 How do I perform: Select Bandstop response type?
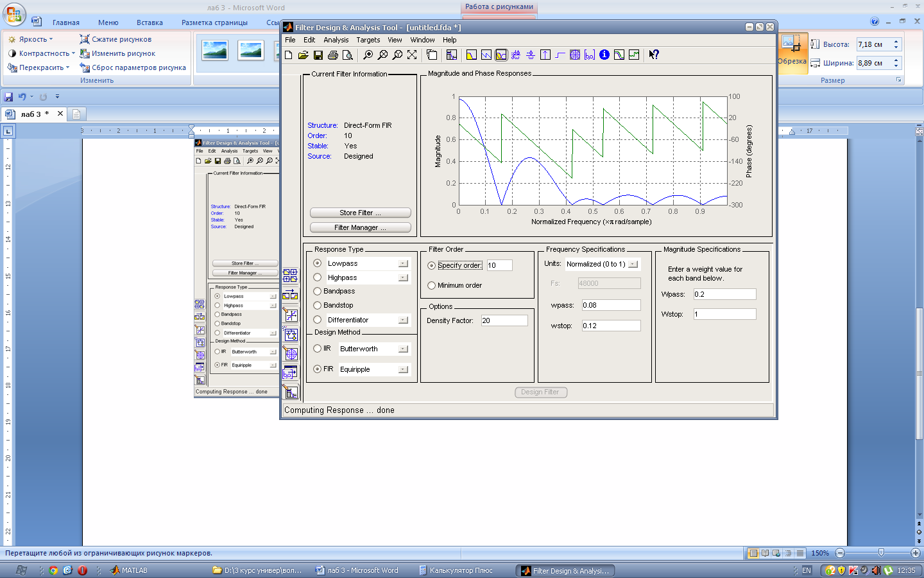coord(318,305)
